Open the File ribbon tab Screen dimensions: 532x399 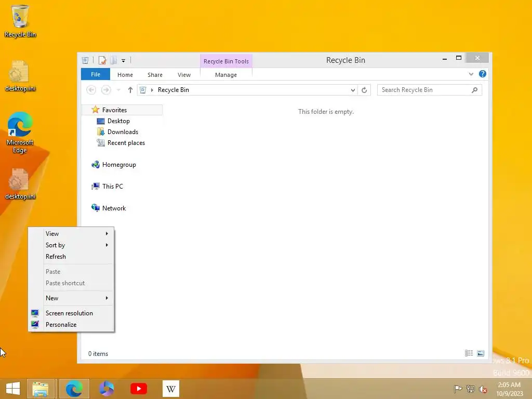[x=96, y=74]
